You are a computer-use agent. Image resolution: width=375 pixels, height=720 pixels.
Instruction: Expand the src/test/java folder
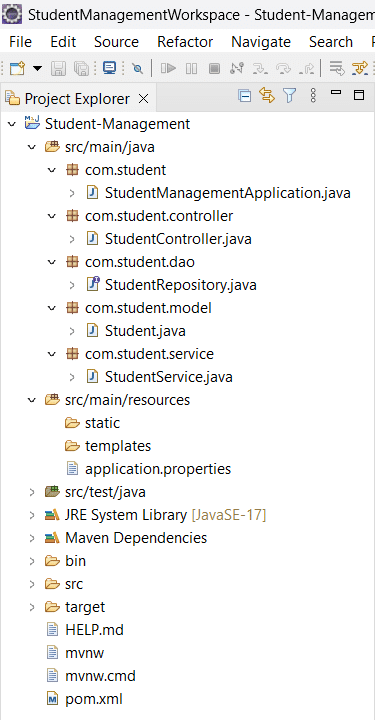coord(31,492)
